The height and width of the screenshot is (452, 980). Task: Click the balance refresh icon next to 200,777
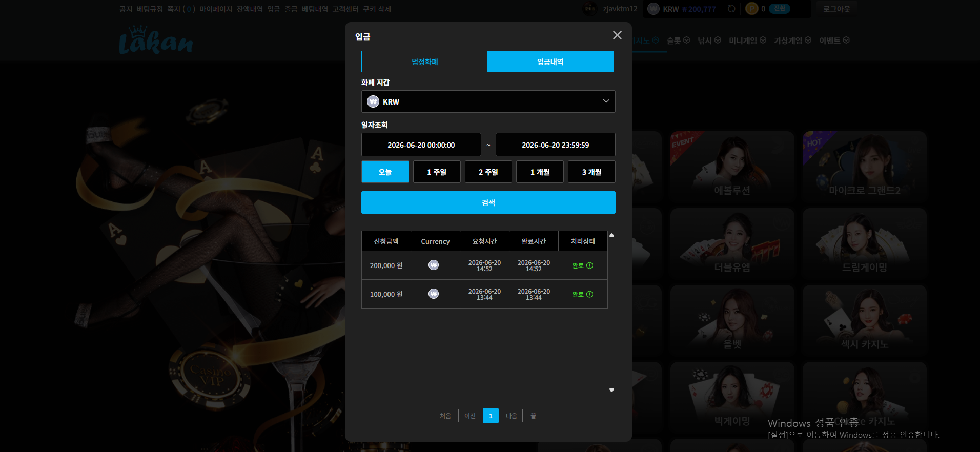(731, 9)
